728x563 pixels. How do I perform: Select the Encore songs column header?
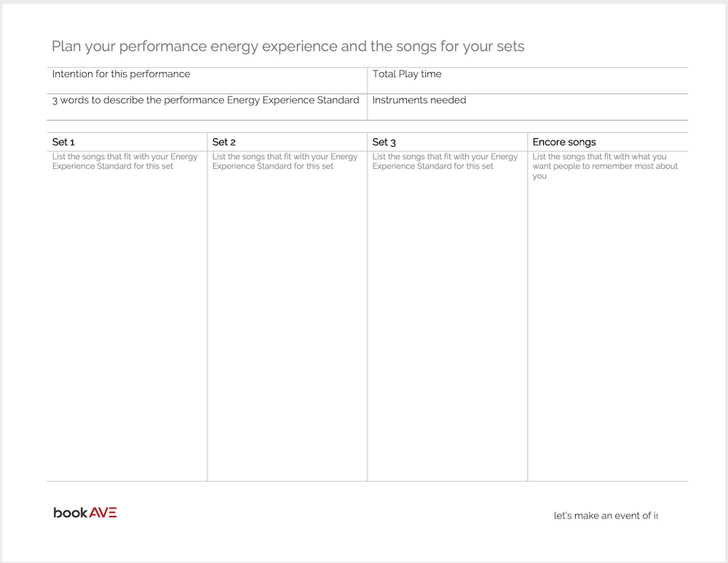608,142
